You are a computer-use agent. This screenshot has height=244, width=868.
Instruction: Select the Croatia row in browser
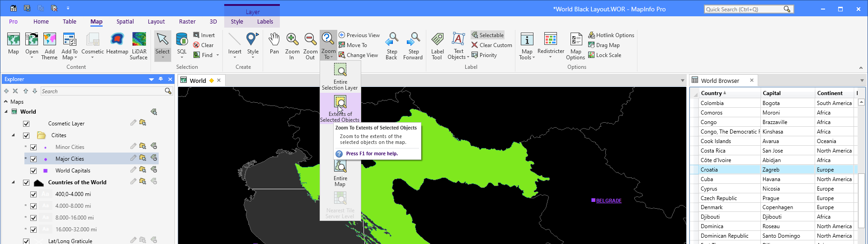pos(773,170)
